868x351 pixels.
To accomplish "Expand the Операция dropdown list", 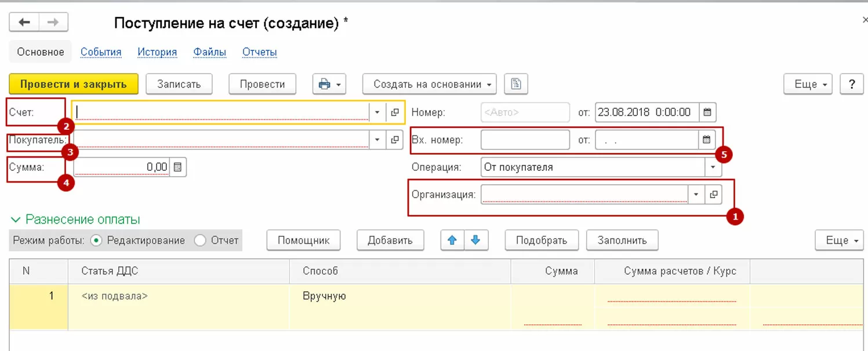I will (x=713, y=167).
